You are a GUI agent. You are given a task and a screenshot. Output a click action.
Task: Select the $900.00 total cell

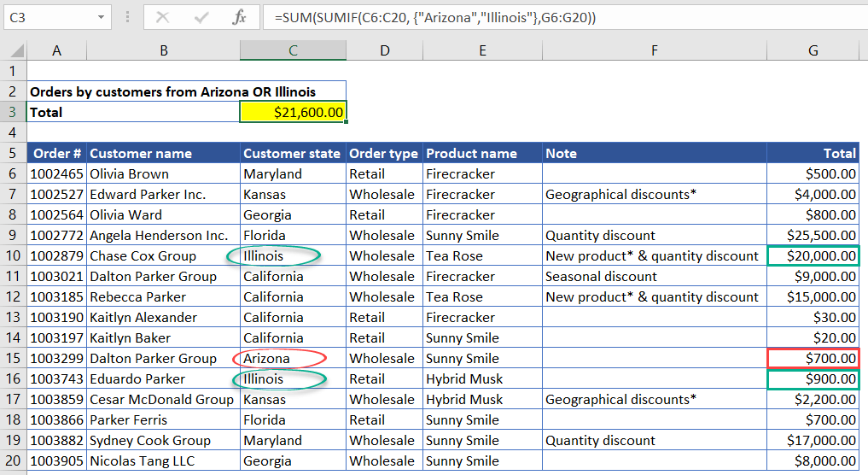813,379
